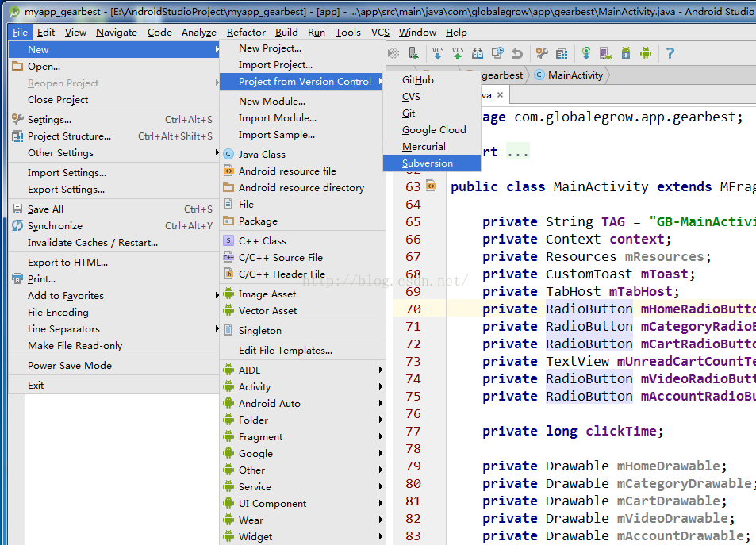Viewport: 756px width, 545px height.
Task: Click line number 70 in the gutter
Action: pos(413,309)
